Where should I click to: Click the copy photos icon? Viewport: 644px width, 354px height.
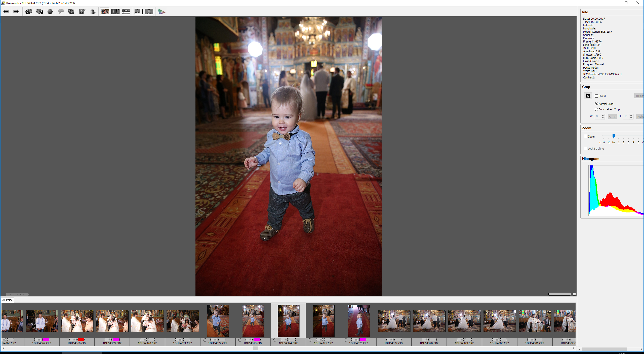[x=71, y=12]
